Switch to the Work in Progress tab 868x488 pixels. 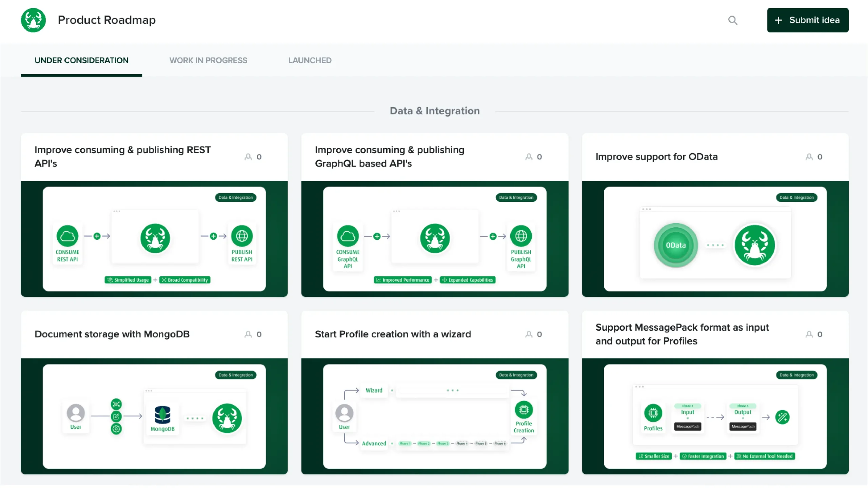click(208, 60)
